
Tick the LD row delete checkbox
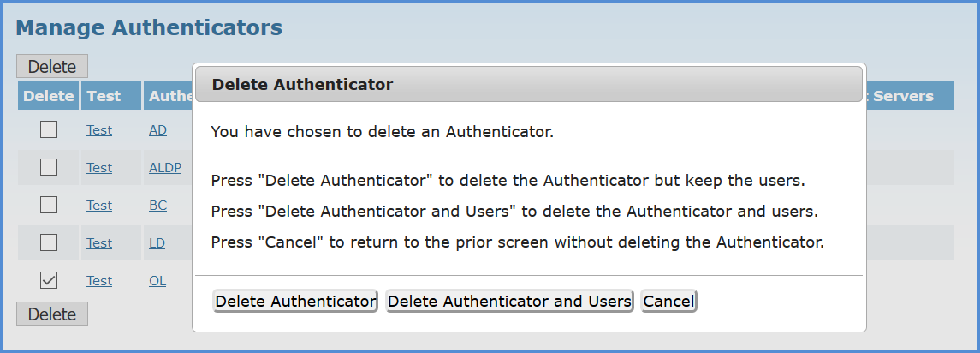49,242
